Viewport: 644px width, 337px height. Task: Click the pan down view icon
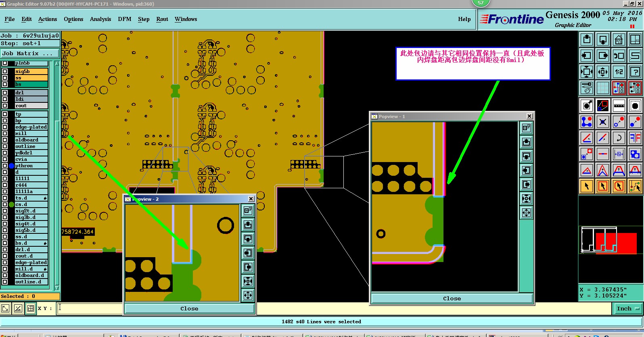click(603, 40)
